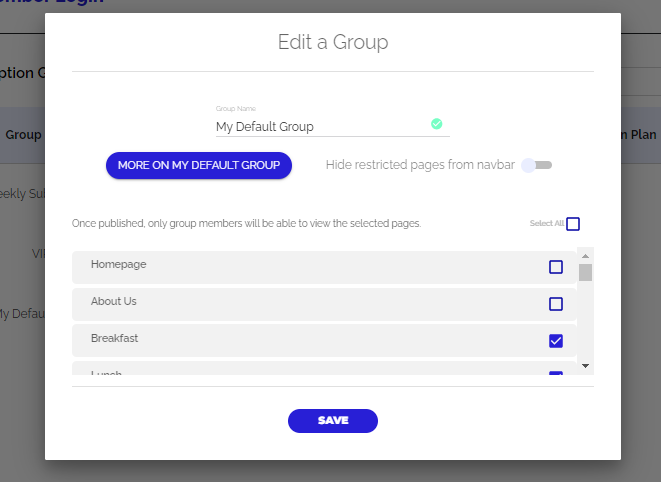Click the Group Name input field
The width and height of the screenshot is (661, 482).
click(x=320, y=127)
